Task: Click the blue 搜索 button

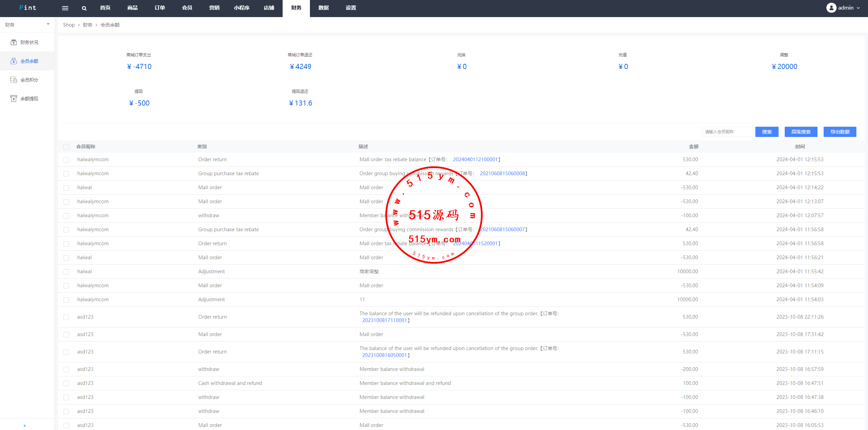Action: click(x=767, y=132)
